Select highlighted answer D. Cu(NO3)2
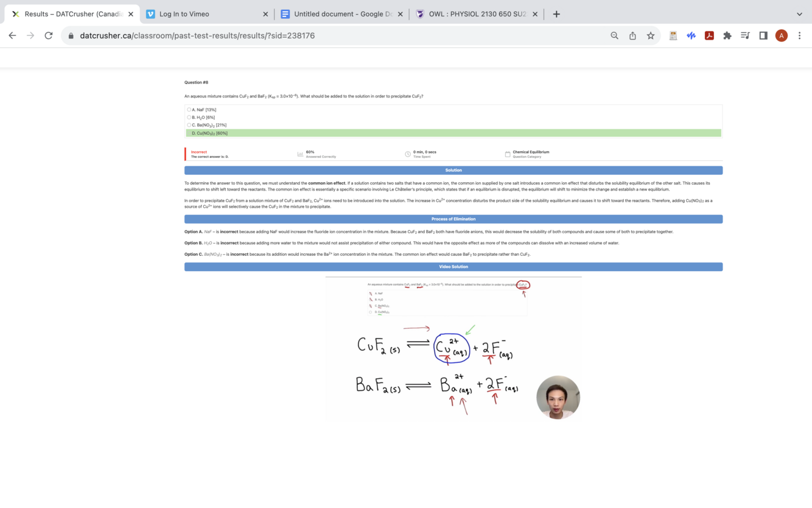812x508 pixels. (453, 133)
